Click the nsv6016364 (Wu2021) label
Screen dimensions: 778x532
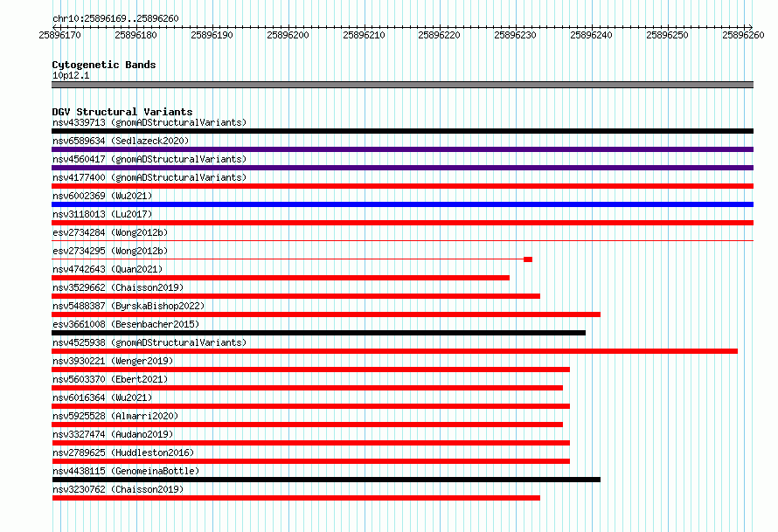pyautogui.click(x=102, y=397)
